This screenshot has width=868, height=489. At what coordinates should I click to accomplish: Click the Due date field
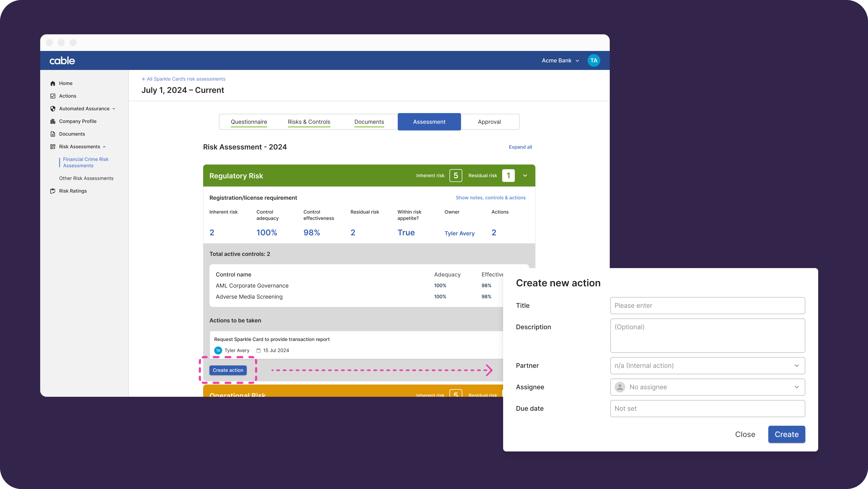(707, 408)
